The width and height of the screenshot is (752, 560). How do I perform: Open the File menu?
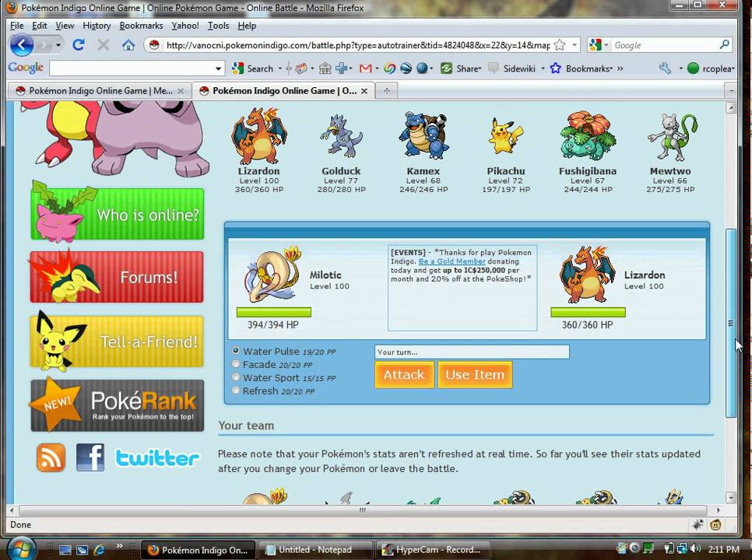pyautogui.click(x=17, y=26)
